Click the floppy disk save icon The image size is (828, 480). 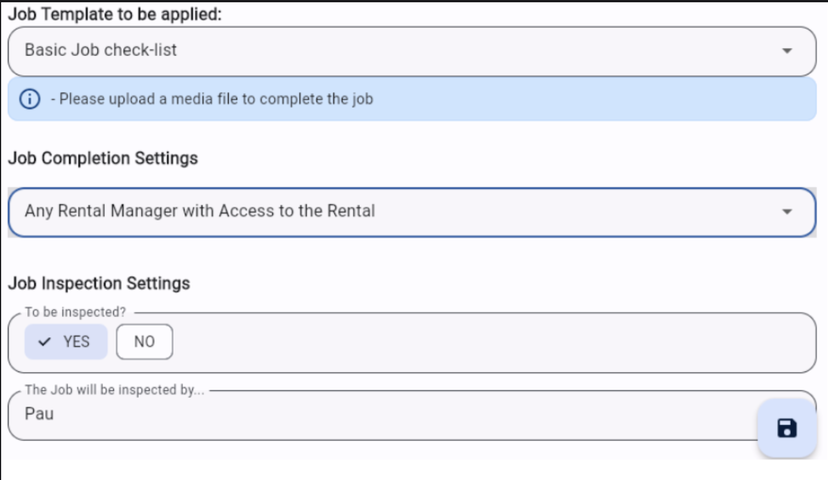click(x=787, y=428)
